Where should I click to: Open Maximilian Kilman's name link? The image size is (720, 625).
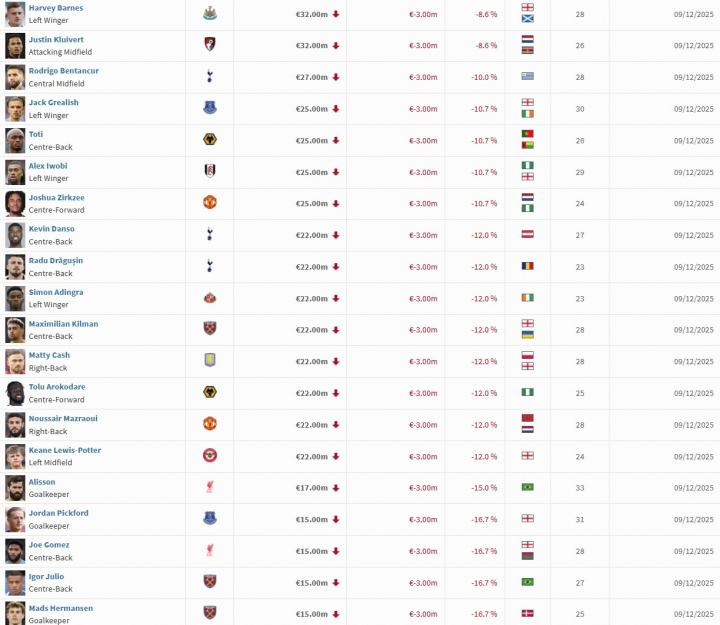63,324
